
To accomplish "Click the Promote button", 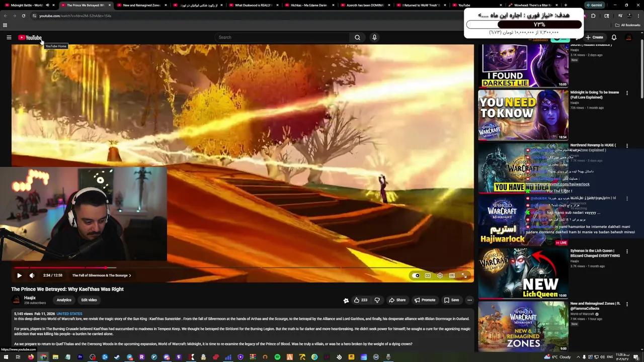I will 425,300.
